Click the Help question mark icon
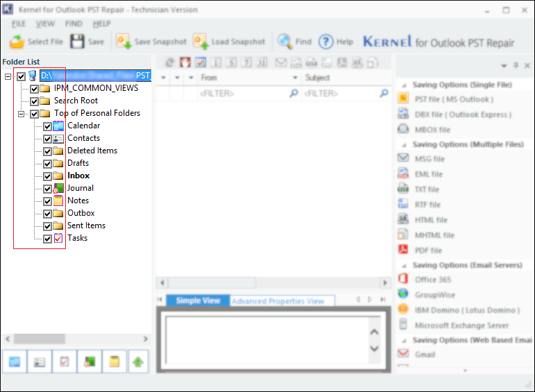535x392 pixels. click(326, 42)
